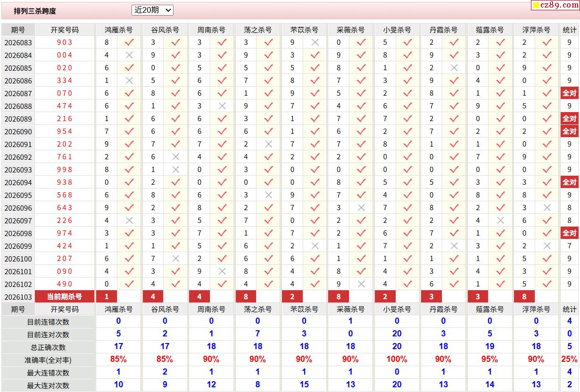
Task: Click the X mark for 芣苡杀号 in row 2026083
Action: (315, 42)
